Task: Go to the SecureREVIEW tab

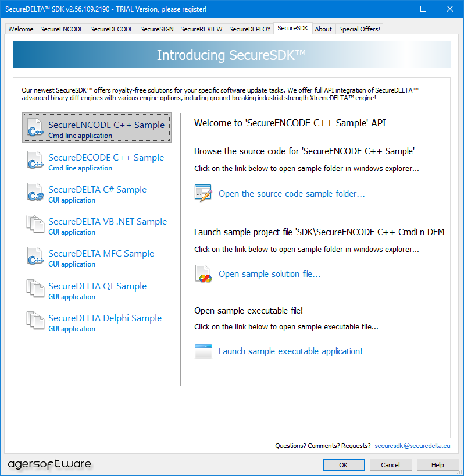Action: click(201, 29)
